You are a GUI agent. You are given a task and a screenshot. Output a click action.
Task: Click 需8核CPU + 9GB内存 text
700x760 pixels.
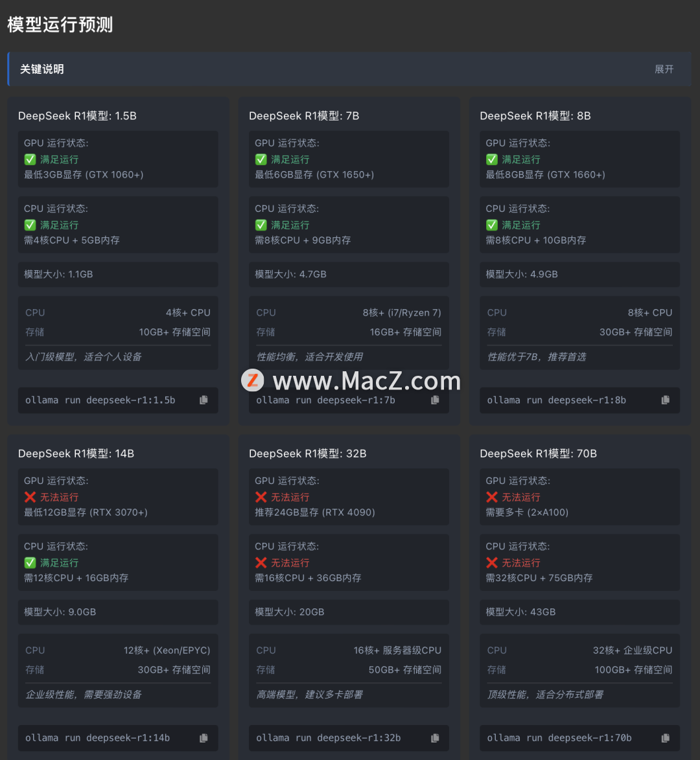[303, 240]
